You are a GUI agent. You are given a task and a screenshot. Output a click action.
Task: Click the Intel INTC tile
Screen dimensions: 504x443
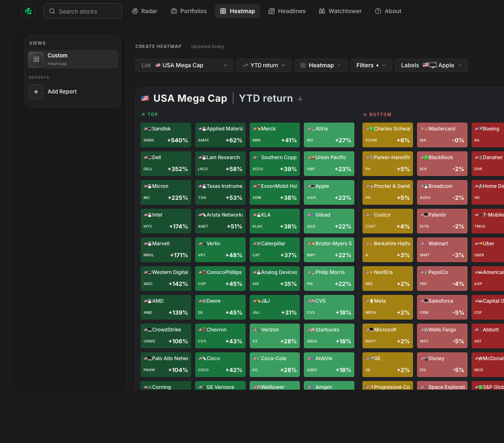166,221
